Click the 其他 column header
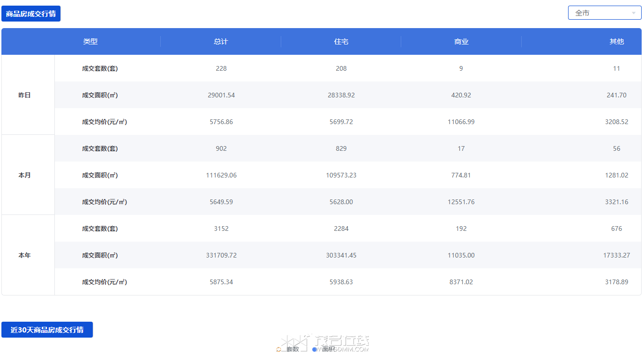 click(616, 42)
